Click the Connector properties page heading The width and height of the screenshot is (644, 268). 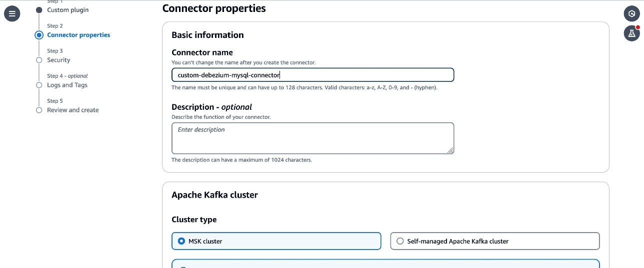click(214, 8)
